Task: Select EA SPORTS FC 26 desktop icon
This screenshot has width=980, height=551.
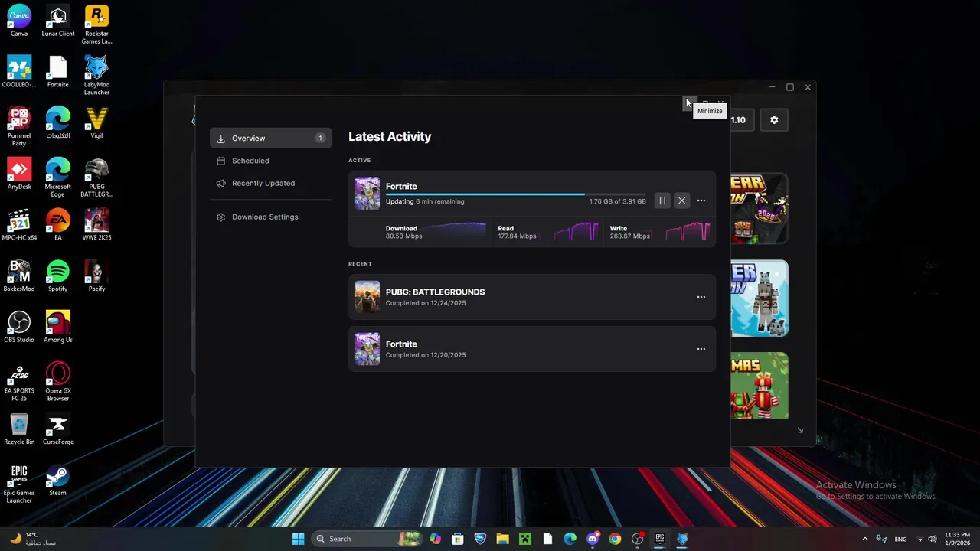Action: coord(19,382)
